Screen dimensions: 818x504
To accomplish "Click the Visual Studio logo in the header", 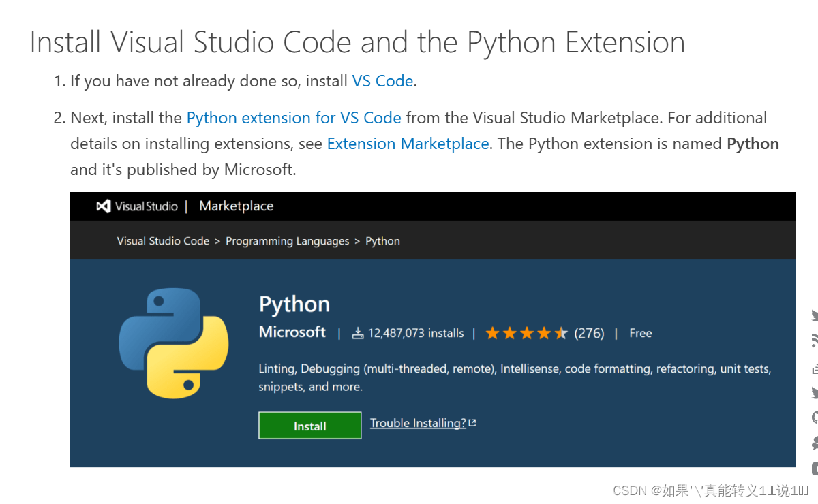I will point(137,206).
